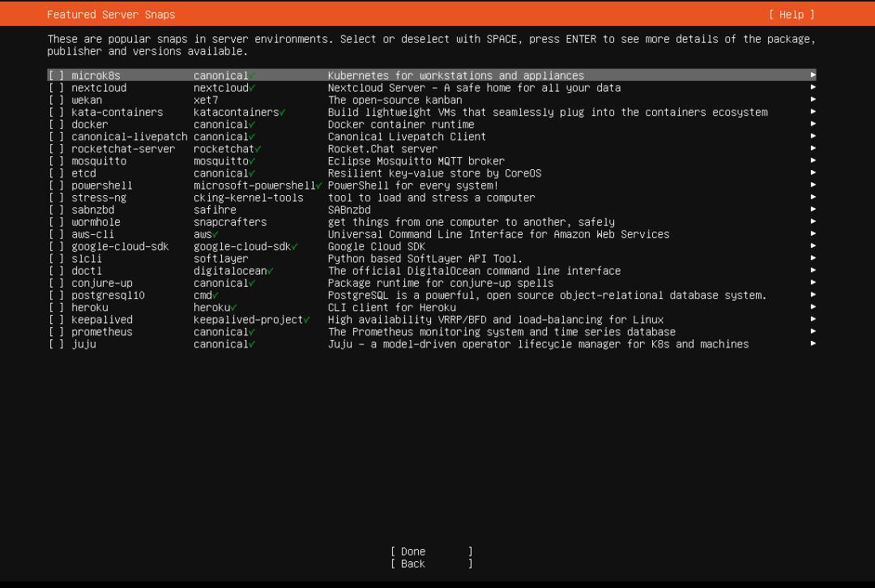Expand doctl package details arrow
875x588 pixels.
point(813,271)
